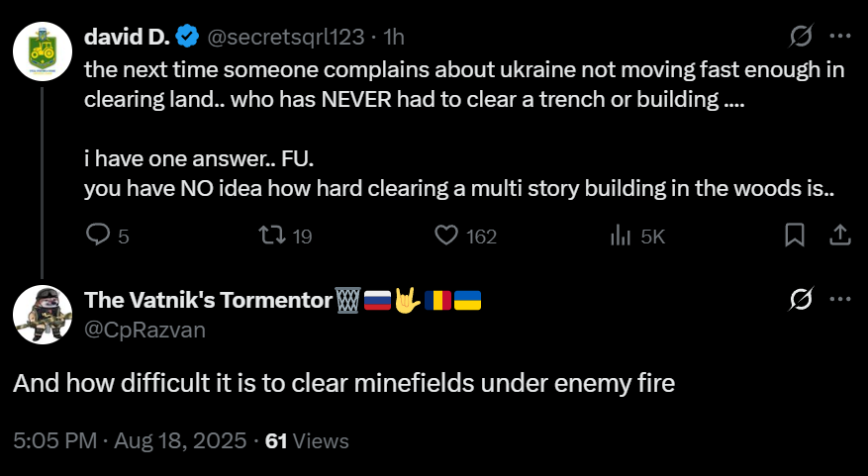Reply to david D.'s post
The image size is (868, 476).
coord(98,236)
